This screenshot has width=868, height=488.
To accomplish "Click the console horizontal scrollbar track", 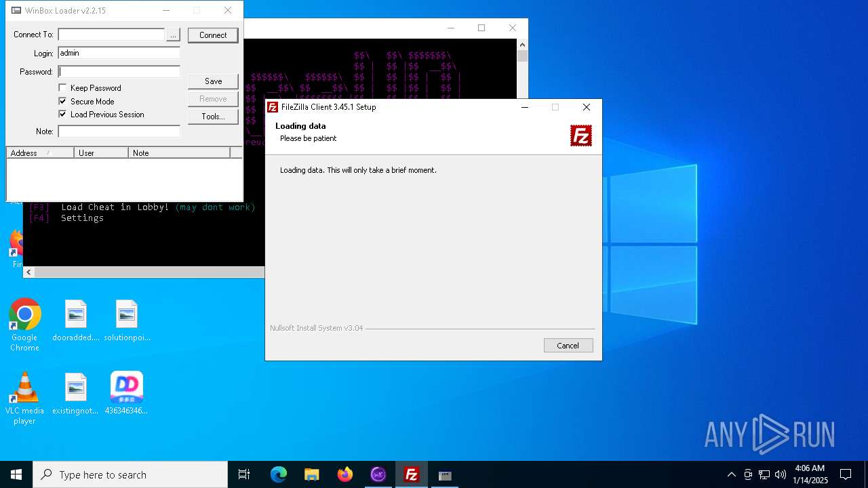I will (x=149, y=272).
